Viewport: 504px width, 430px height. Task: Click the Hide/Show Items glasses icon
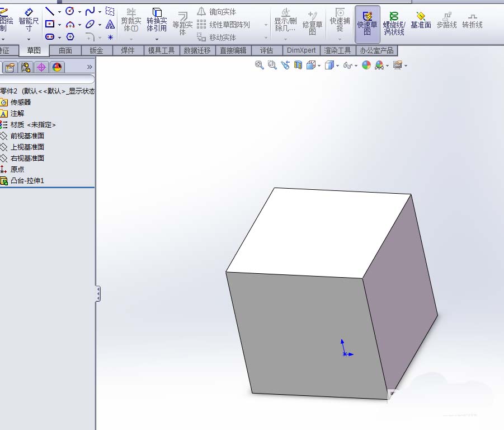(348, 66)
